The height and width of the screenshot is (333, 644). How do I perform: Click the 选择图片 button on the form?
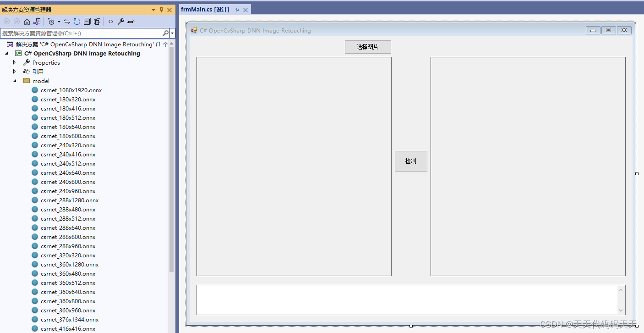(x=368, y=47)
